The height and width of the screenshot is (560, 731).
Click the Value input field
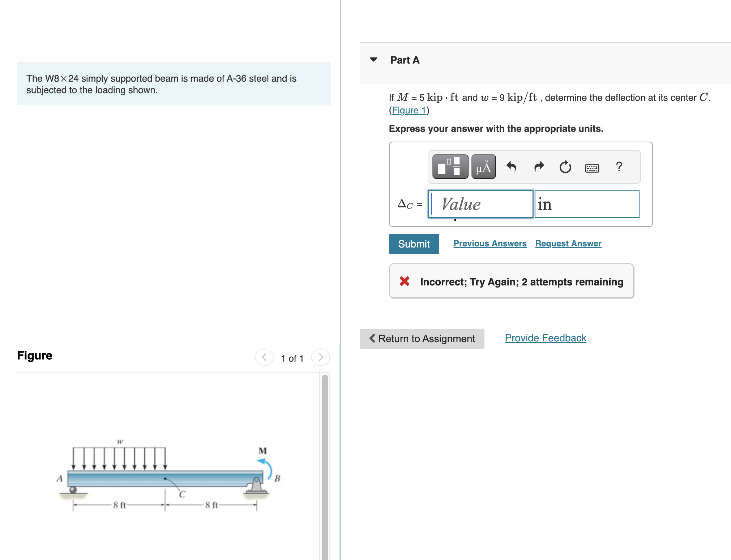pos(481,204)
